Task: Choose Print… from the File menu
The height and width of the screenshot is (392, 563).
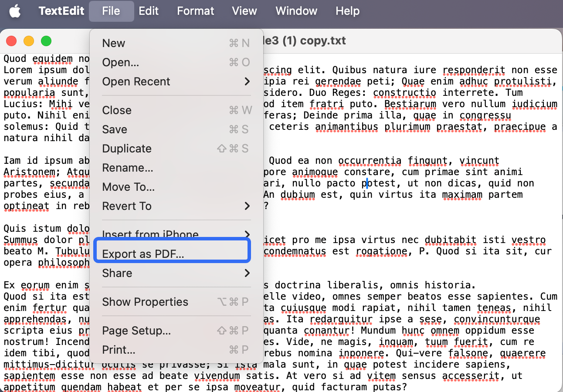Action: pyautogui.click(x=176, y=350)
